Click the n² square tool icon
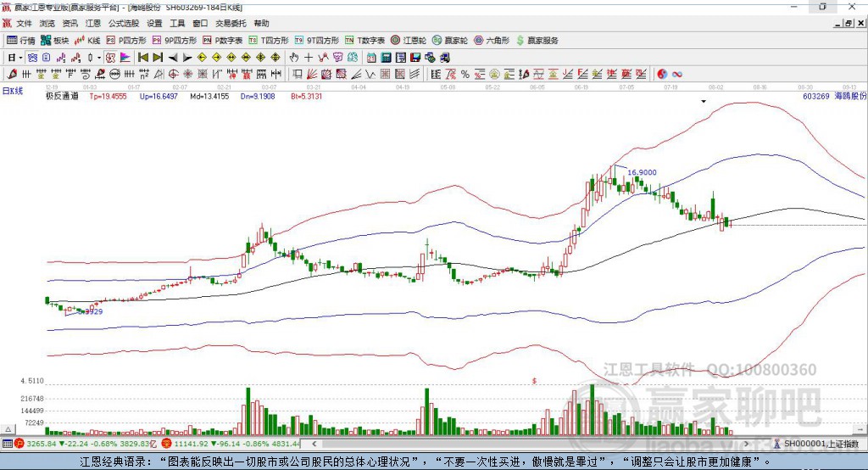 [x=144, y=74]
